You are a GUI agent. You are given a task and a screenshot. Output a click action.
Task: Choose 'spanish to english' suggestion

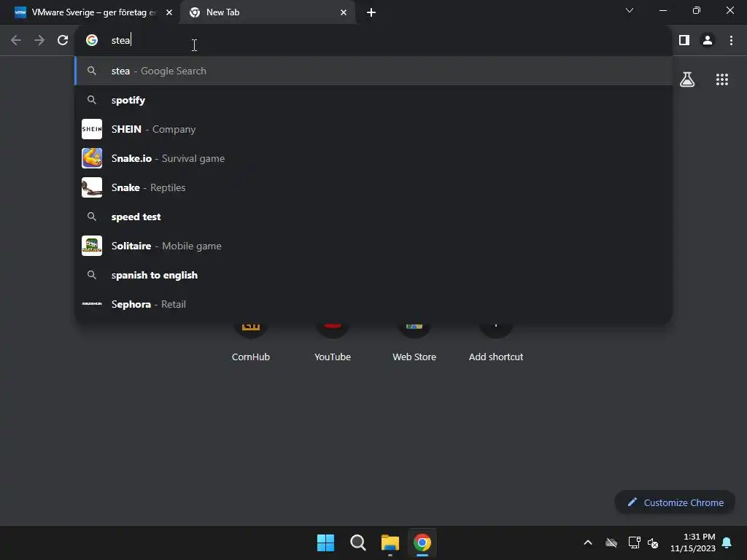click(x=373, y=275)
